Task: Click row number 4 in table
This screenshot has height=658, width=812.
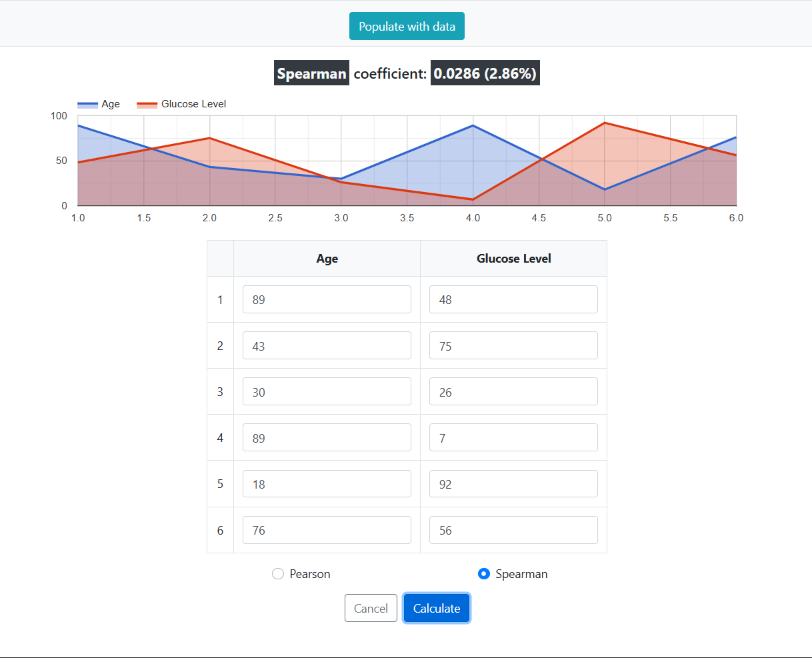Action: 220,437
